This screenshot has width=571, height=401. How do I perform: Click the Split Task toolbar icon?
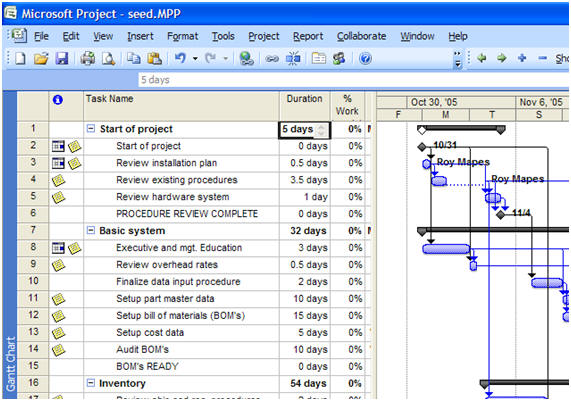pyautogui.click(x=293, y=58)
